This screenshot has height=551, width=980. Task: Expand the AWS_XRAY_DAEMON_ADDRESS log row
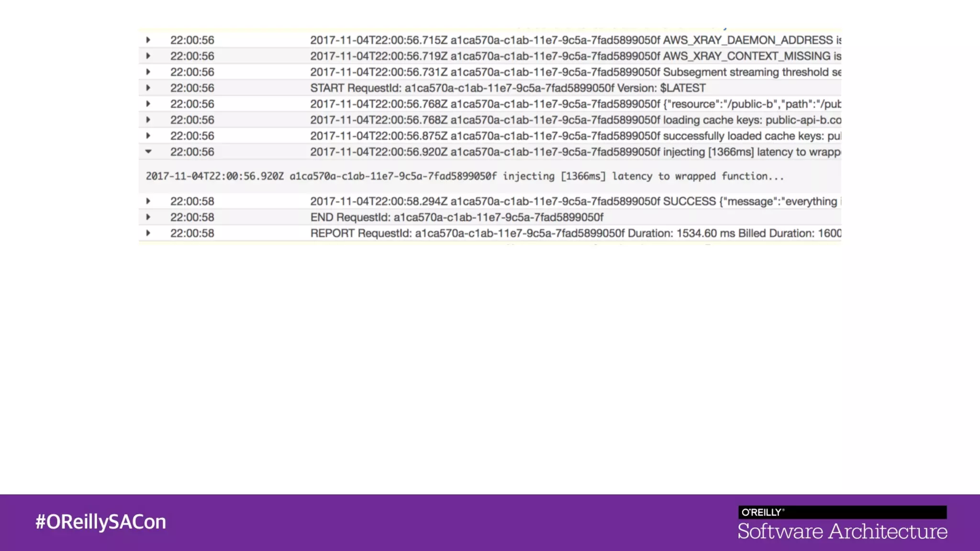coord(148,40)
